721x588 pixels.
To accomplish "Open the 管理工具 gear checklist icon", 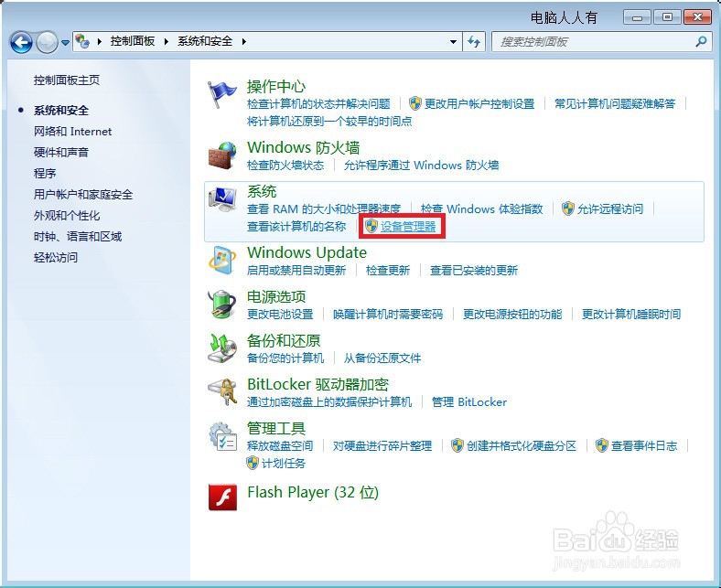I will pos(222,436).
